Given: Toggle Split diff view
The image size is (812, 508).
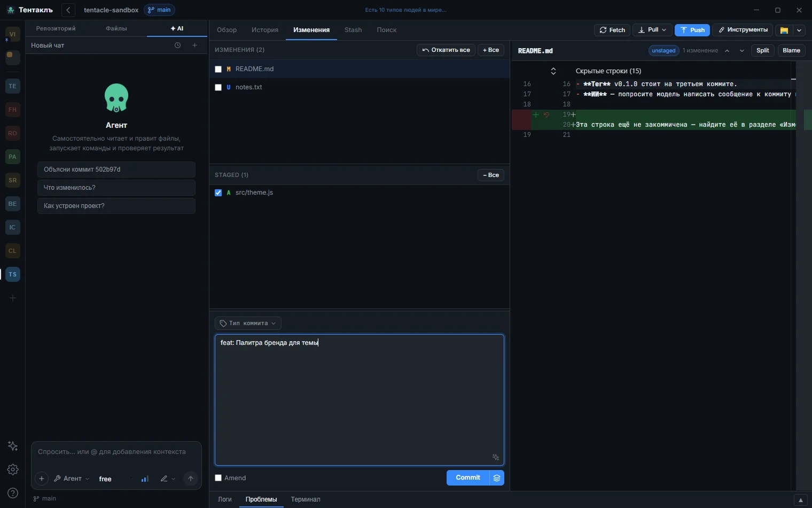Looking at the screenshot, I should pos(763,51).
